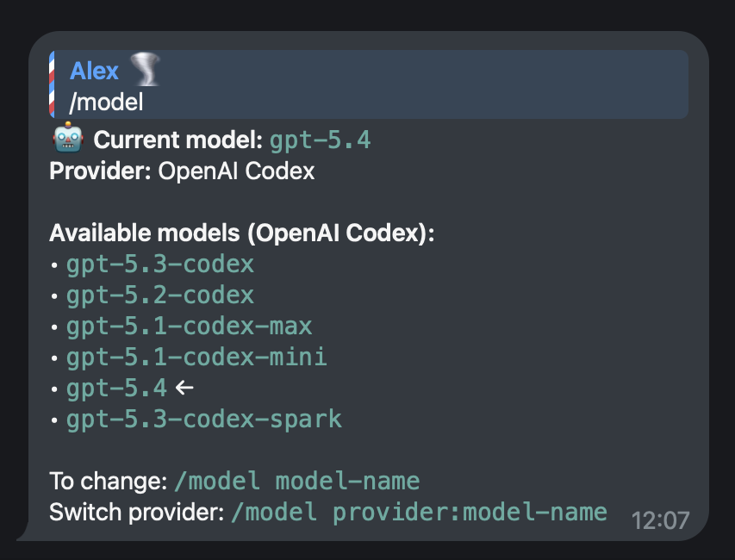Copy the gpt-5.3-codex model name
The image size is (735, 560).
[x=160, y=264]
